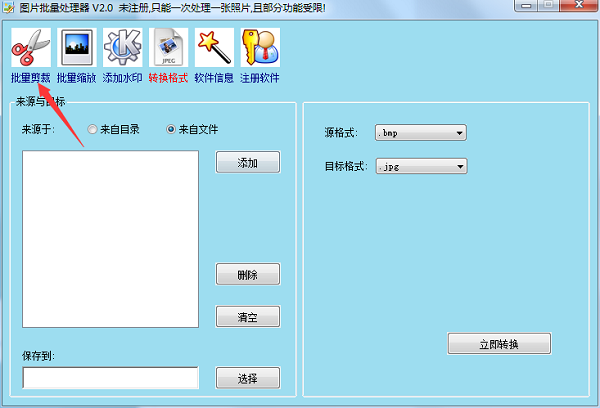600x408 pixels.
Task: Click the 添加 button
Action: [248, 162]
